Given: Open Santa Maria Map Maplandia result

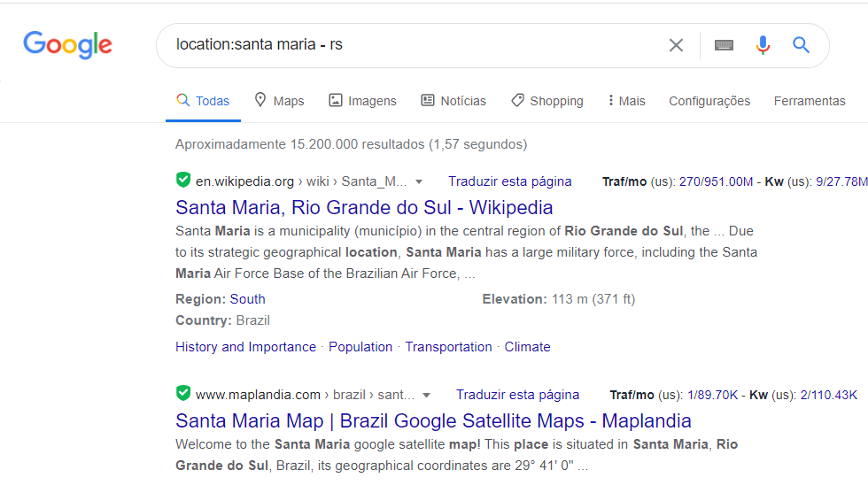Looking at the screenshot, I should pos(433,421).
